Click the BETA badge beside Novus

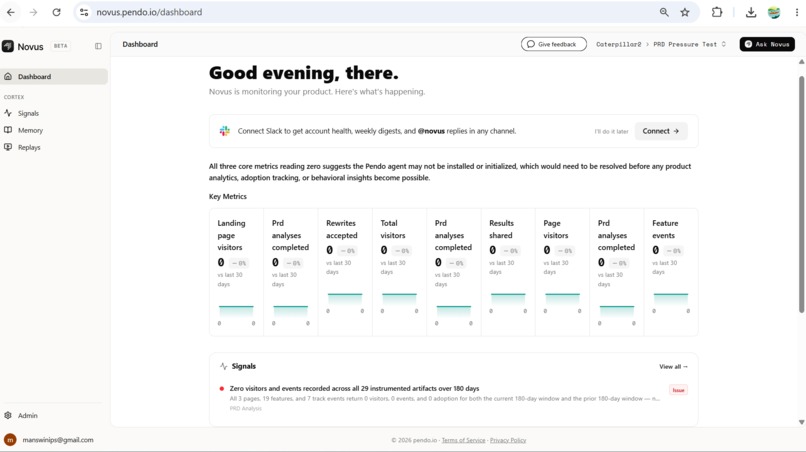pos(61,46)
